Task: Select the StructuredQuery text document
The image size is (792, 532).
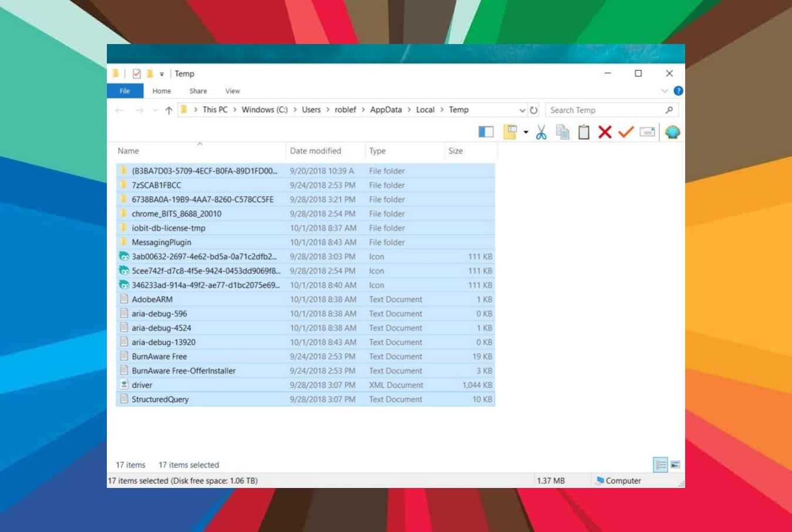Action: 305,399
